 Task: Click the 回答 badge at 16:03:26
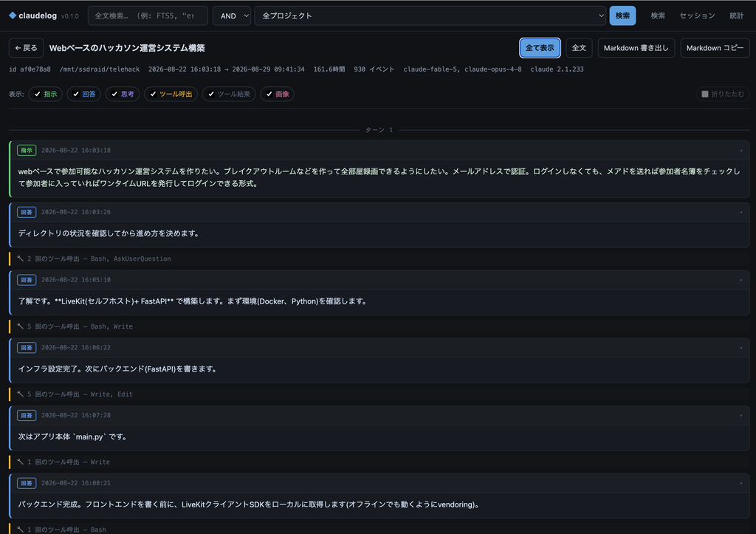point(27,212)
